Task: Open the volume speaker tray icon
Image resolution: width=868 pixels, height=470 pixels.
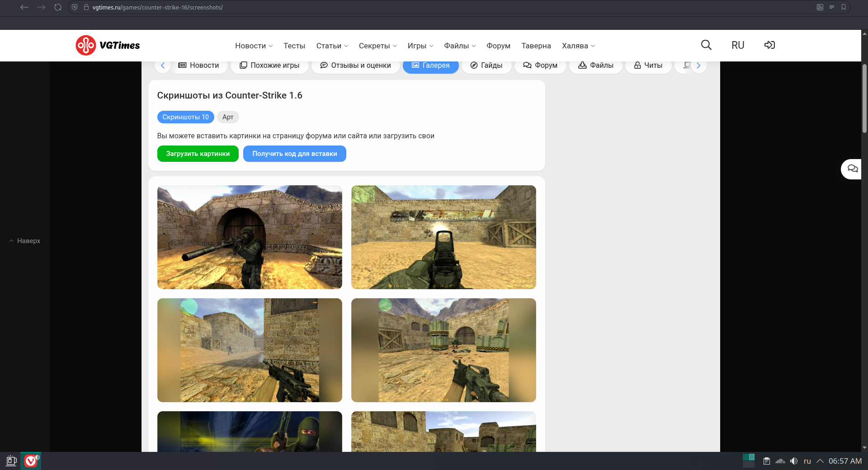Action: [x=794, y=461]
